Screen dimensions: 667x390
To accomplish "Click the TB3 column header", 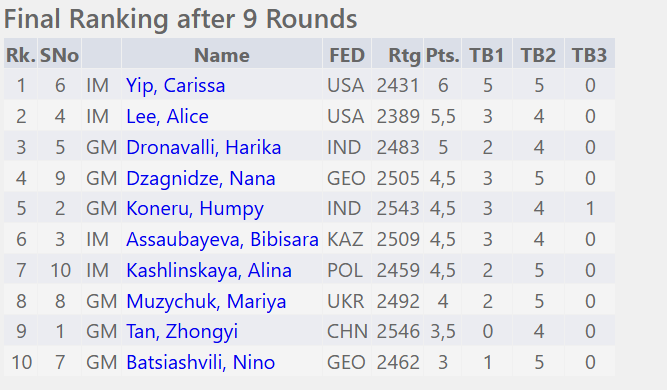I will coord(590,55).
